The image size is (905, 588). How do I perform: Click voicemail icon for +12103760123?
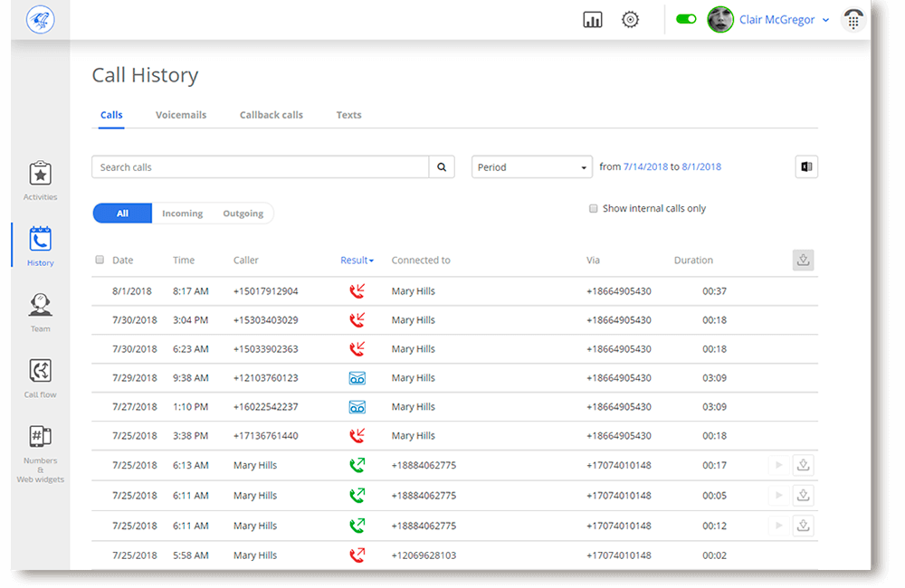point(357,378)
